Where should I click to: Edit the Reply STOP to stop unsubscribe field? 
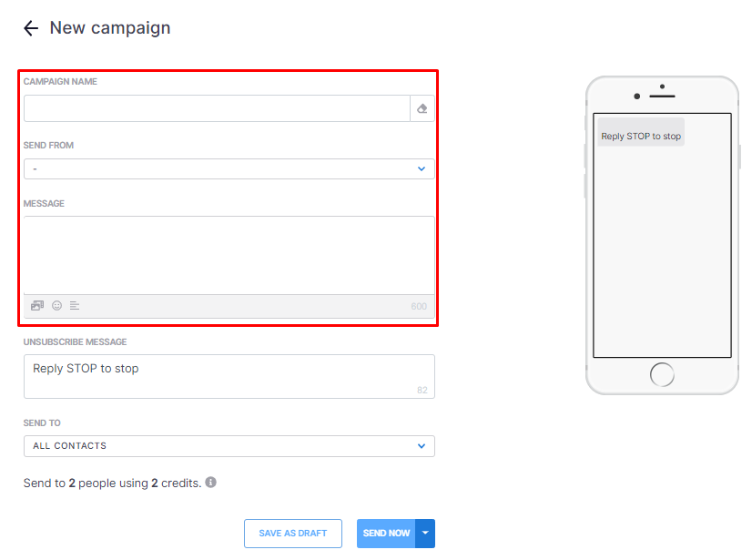pos(229,376)
